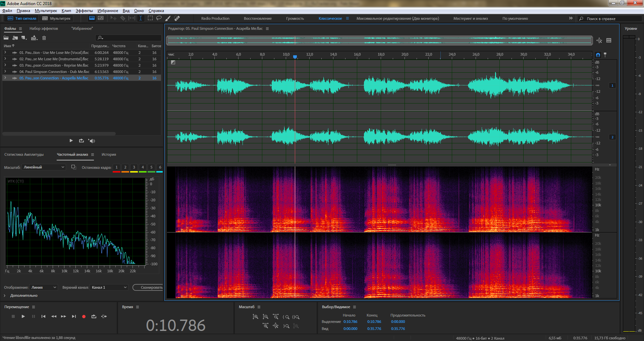Image resolution: width=644 pixels, height=341 pixels.
Task: Select the Lasso Selection tool
Action: coord(159,18)
